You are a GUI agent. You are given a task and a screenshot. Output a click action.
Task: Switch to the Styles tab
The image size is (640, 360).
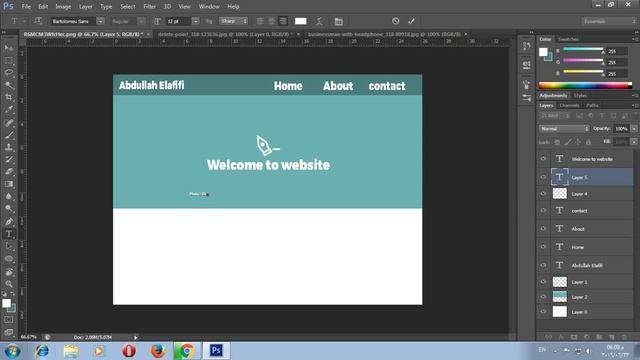580,96
